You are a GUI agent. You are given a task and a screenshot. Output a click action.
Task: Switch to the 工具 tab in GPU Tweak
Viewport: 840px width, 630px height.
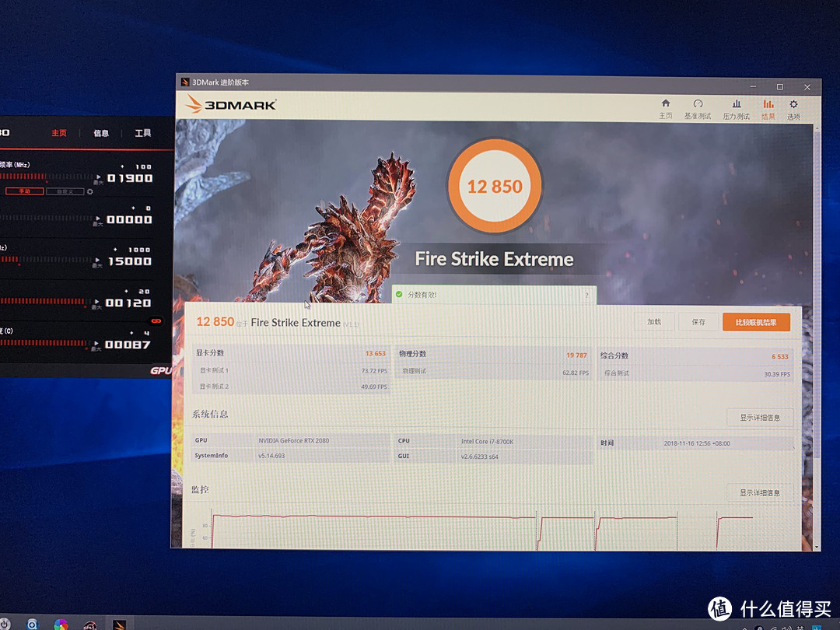point(142,133)
